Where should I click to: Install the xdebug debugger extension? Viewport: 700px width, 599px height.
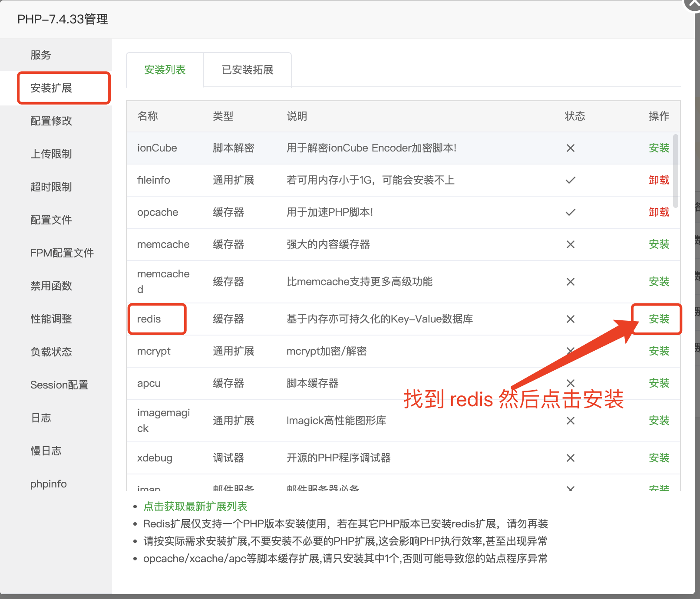pyautogui.click(x=658, y=458)
